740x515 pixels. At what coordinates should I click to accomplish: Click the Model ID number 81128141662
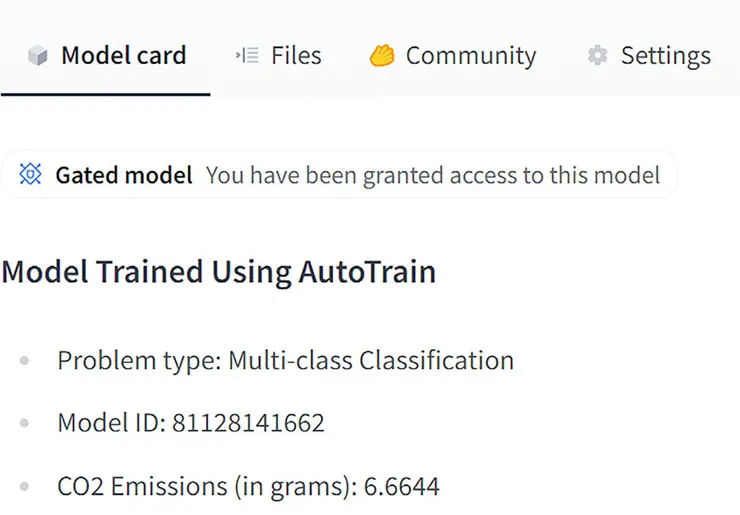(x=248, y=423)
